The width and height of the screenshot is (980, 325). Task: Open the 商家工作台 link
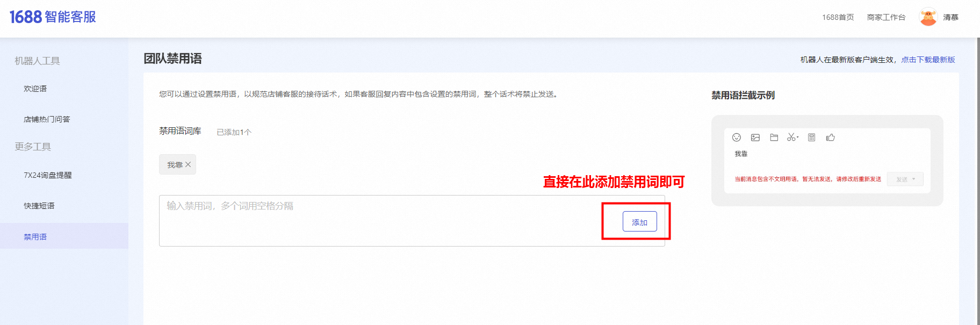(x=887, y=17)
